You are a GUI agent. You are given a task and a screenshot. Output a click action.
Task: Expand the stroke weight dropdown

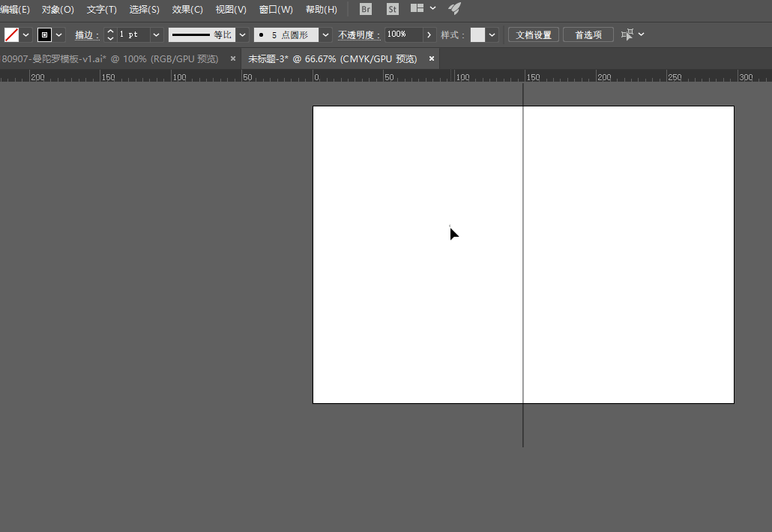(x=156, y=35)
